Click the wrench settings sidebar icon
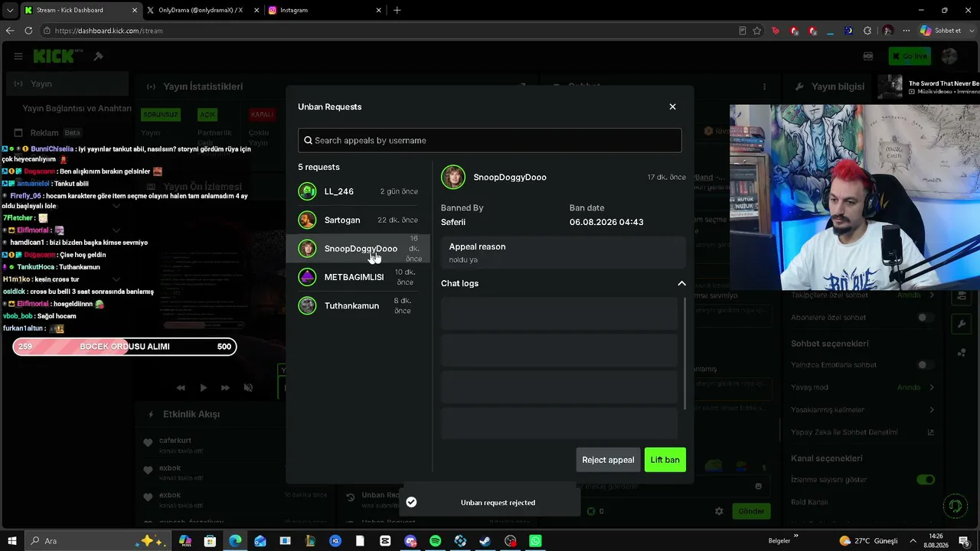The height and width of the screenshot is (551, 980). pos(962,324)
